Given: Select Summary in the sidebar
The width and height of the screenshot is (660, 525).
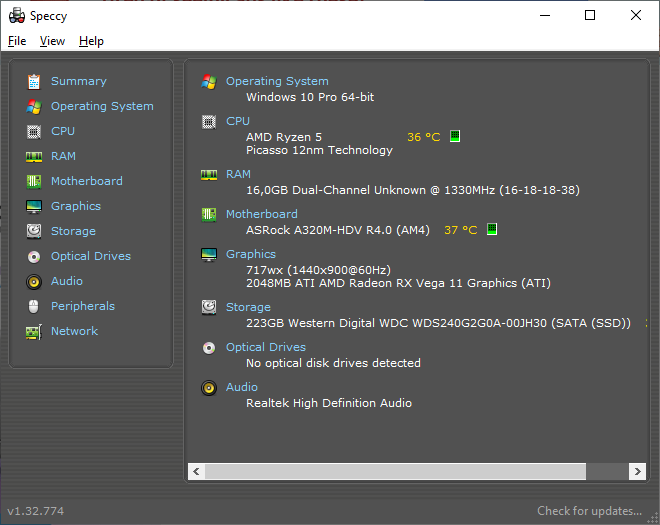Looking at the screenshot, I should click(x=79, y=81).
